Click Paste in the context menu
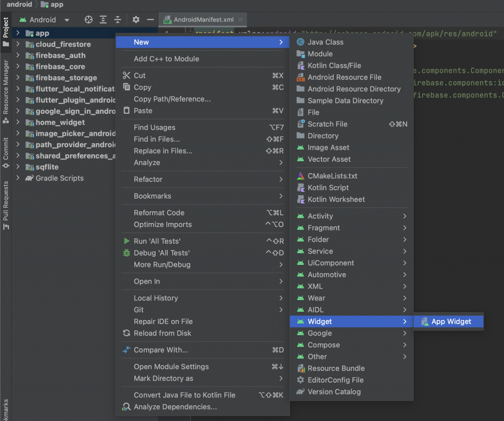Viewport: 504px width, 421px height. point(202,111)
